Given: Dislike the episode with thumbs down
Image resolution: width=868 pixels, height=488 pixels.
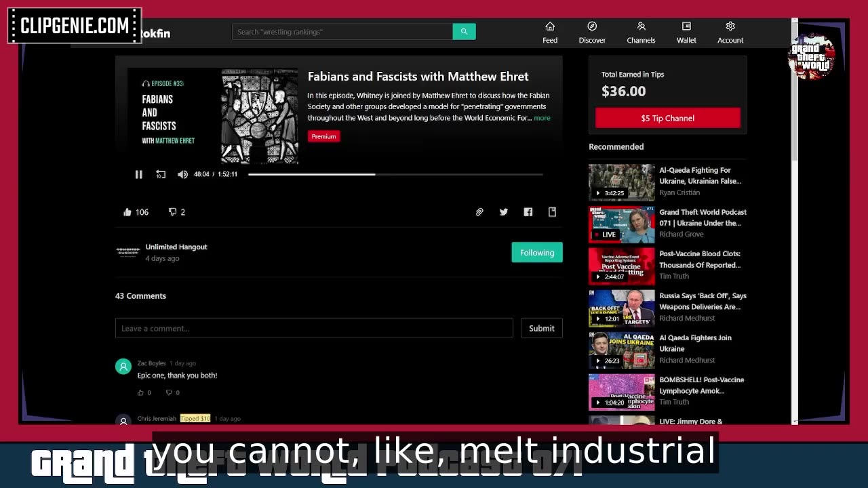Looking at the screenshot, I should coord(172,212).
